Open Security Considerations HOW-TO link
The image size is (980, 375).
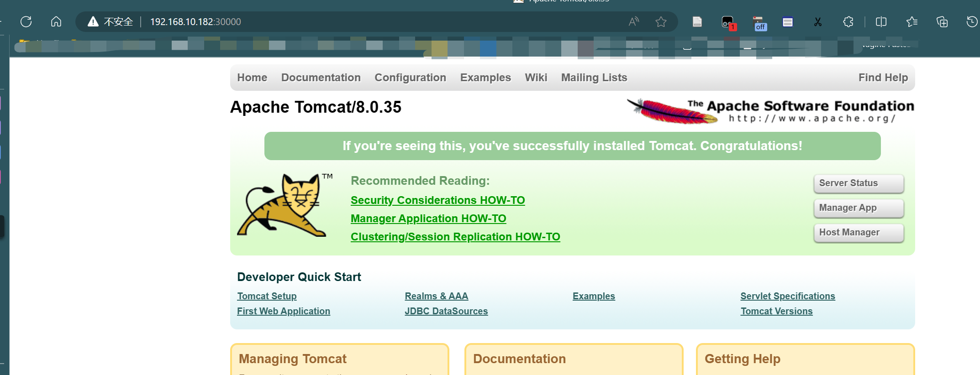tap(437, 200)
